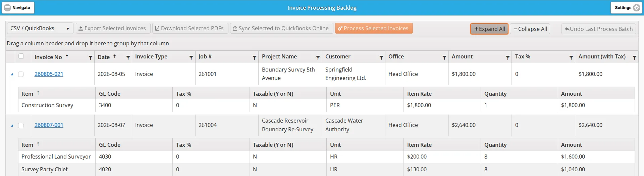This screenshot has width=644, height=176.
Task: Click line amount $1,040.00
Action: (573, 169)
